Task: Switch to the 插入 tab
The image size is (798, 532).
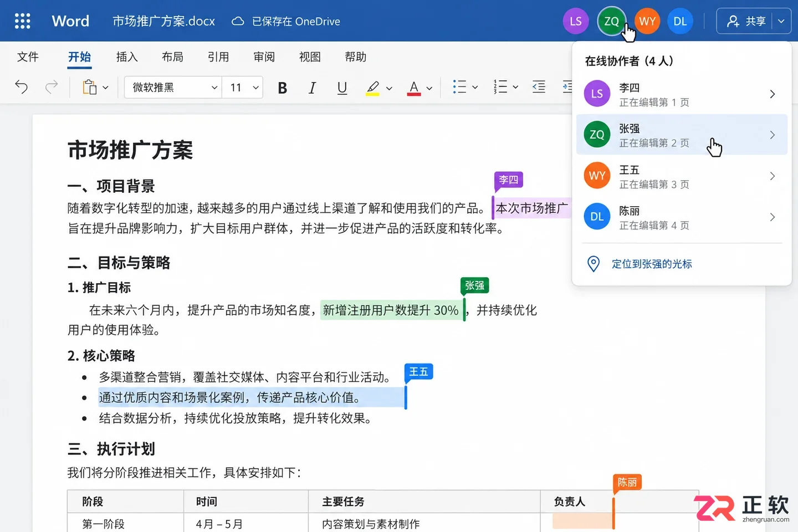Action: [127, 57]
